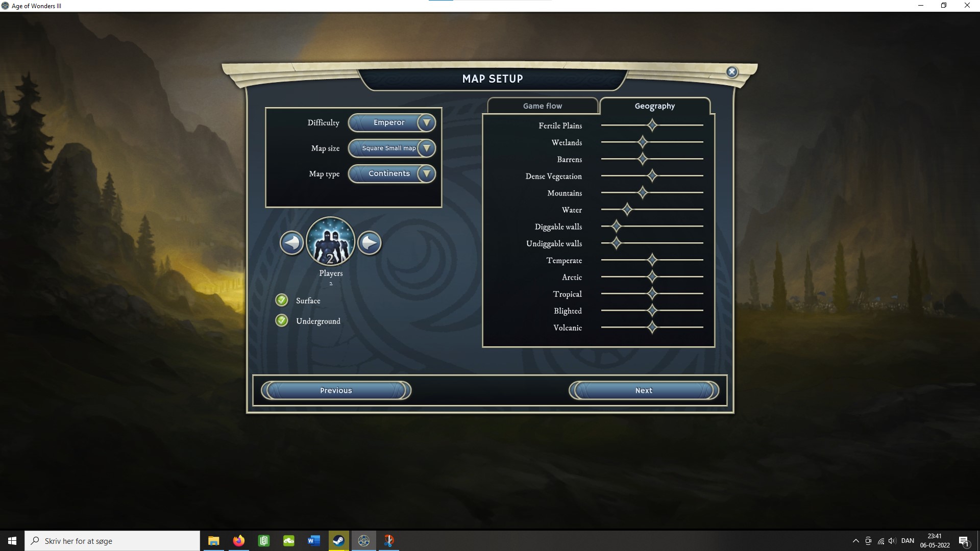Open the network Wi-Fi tray icon

880,541
